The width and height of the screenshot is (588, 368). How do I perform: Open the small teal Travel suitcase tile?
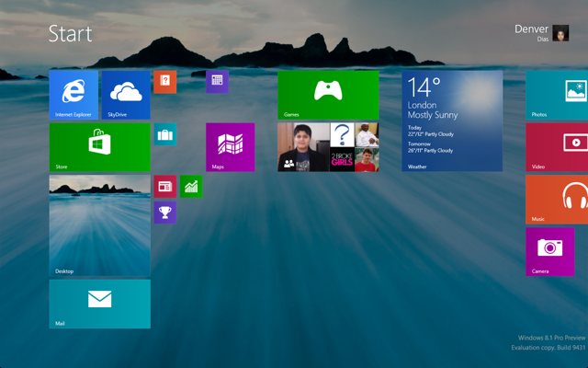click(165, 134)
